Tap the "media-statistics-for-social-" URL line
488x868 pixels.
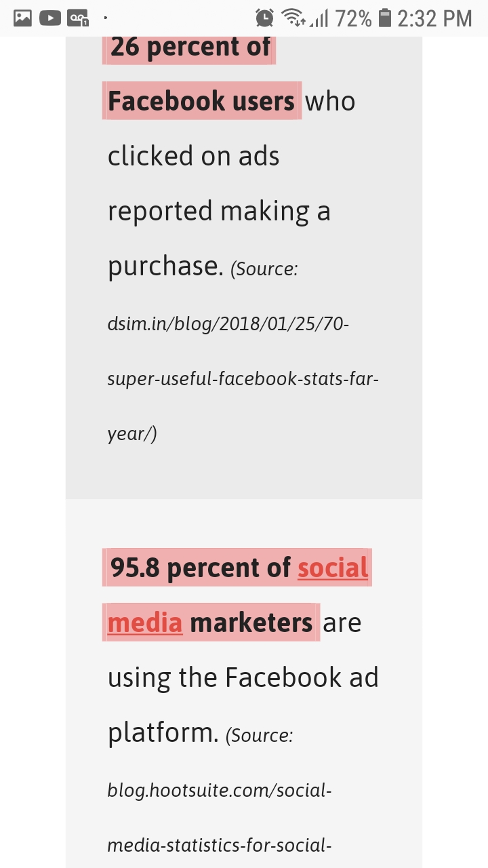[x=219, y=845]
